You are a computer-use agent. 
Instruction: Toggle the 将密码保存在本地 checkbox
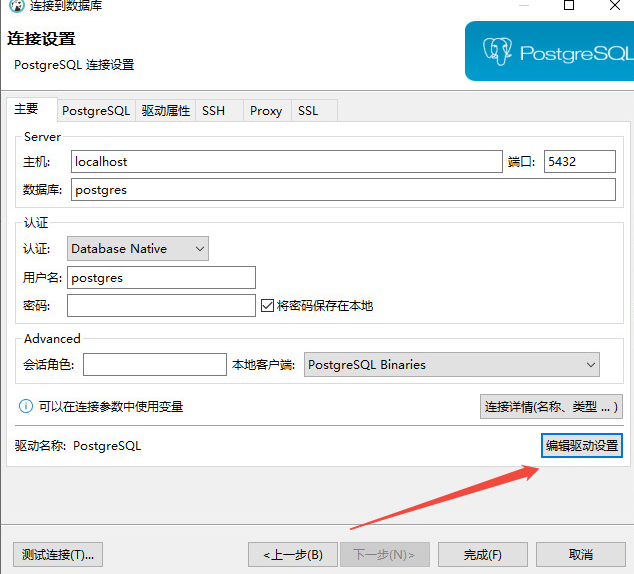coord(267,306)
